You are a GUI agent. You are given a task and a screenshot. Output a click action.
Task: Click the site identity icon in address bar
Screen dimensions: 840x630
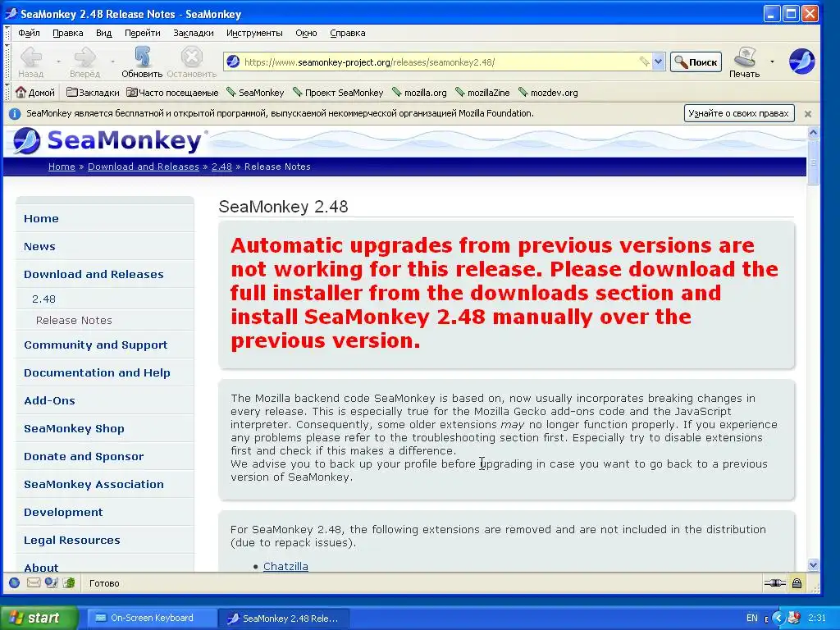[x=233, y=62]
